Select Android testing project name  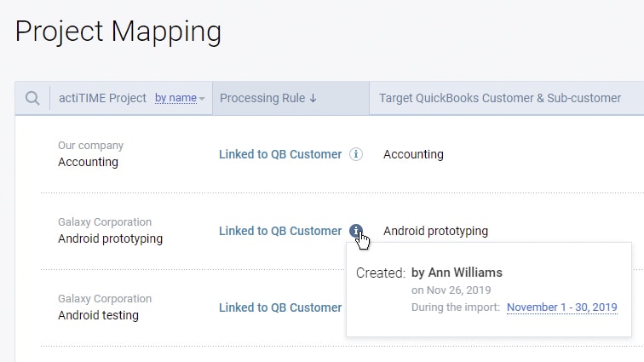click(x=98, y=315)
